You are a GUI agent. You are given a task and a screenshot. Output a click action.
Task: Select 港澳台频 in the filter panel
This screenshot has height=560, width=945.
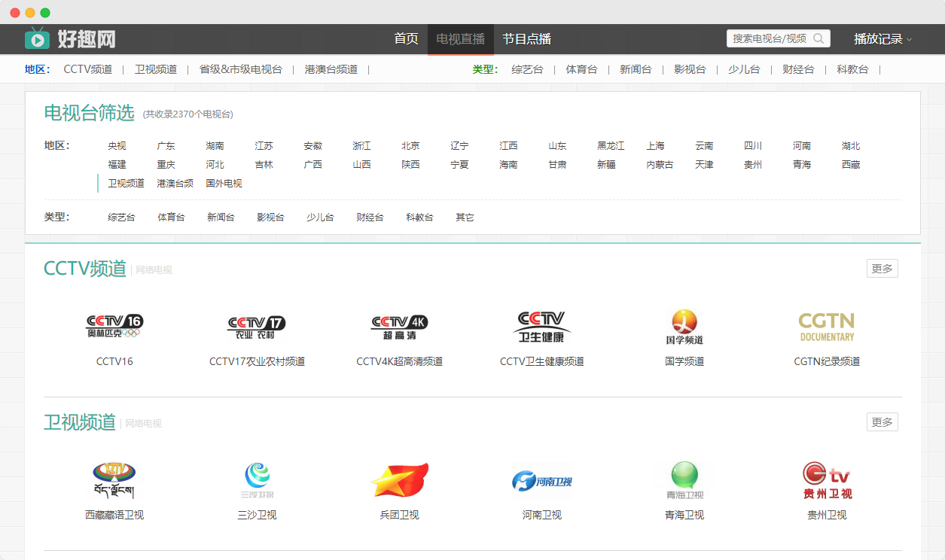pos(175,184)
